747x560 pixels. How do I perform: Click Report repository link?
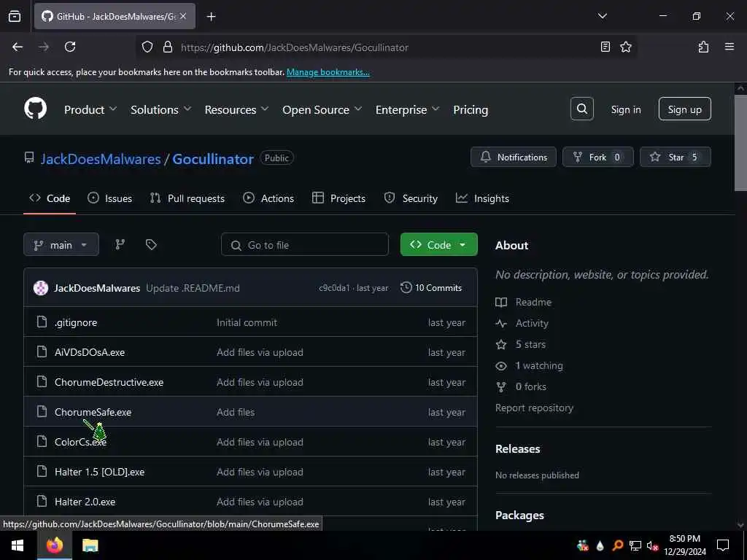534,408
